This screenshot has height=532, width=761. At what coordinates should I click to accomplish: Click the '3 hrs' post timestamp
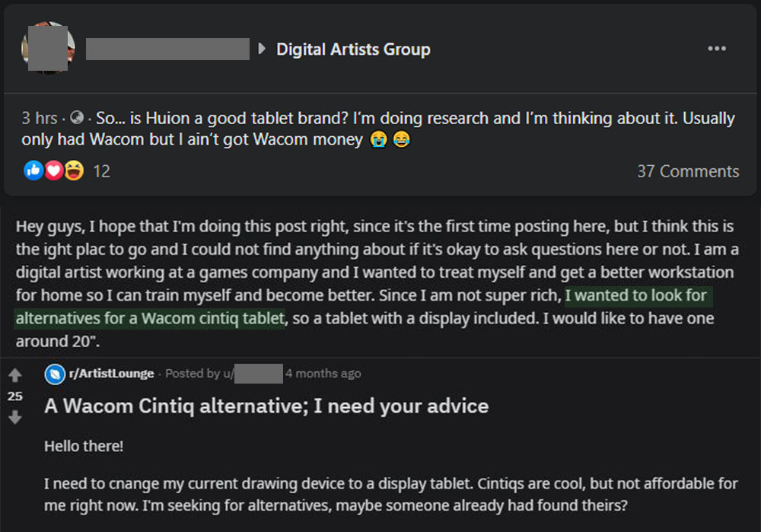40,118
